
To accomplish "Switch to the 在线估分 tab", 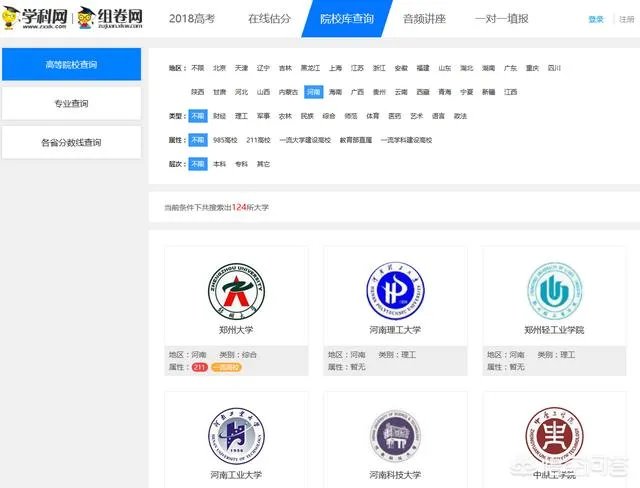I will [x=269, y=19].
